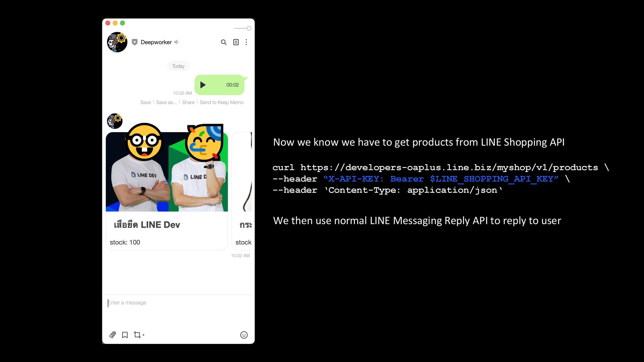Click the partially visible second product card
The width and height of the screenshot is (644, 362).
242,191
